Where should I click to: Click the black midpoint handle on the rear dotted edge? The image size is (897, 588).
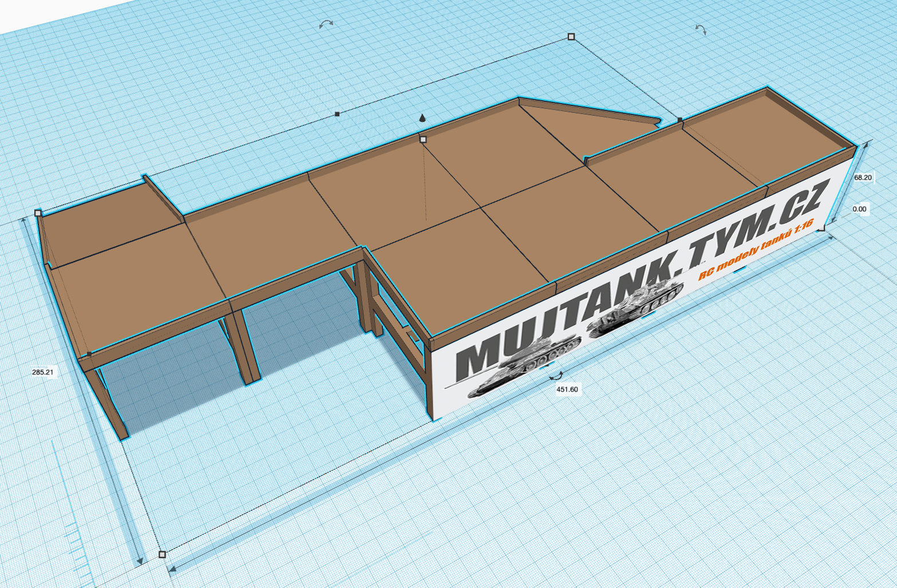point(337,114)
